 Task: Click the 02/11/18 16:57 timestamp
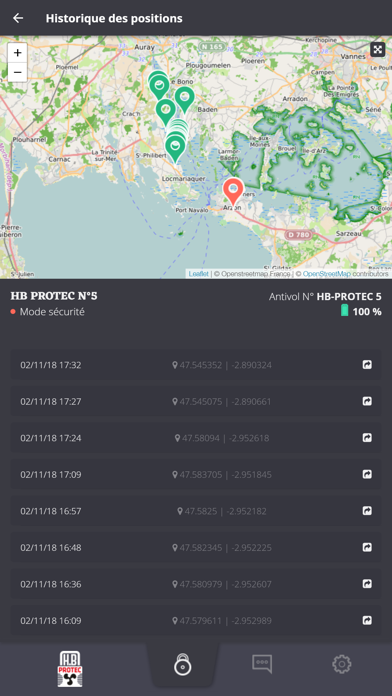click(51, 511)
